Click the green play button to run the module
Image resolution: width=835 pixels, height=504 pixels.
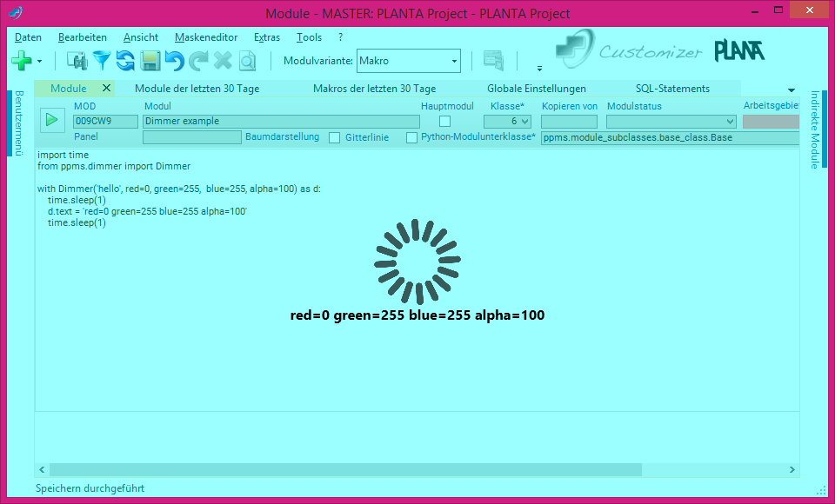coord(52,120)
